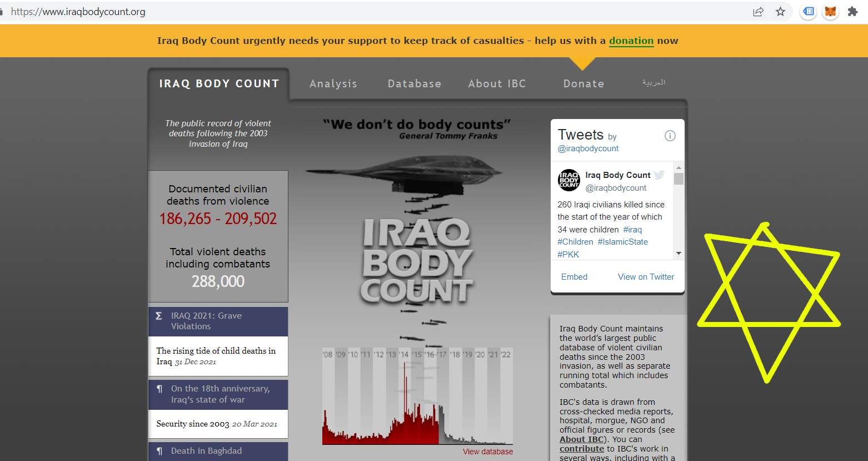868x461 pixels.
Task: Click the #IslamicState hashtag
Action: [623, 242]
